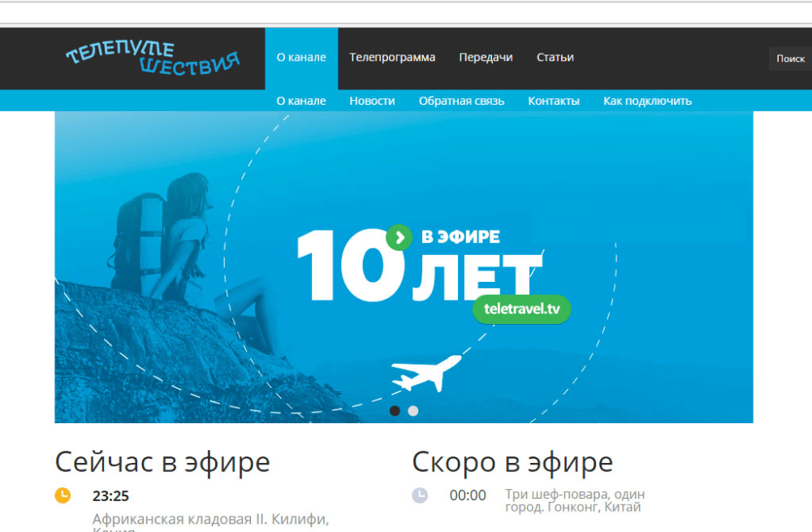Open the Статьи menu item

click(555, 58)
